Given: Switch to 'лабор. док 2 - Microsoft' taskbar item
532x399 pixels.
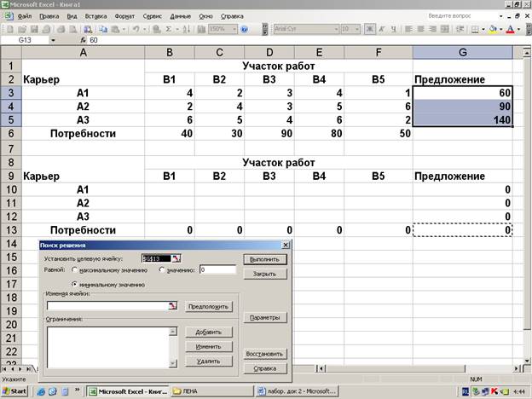Looking at the screenshot, I should pos(297,391).
